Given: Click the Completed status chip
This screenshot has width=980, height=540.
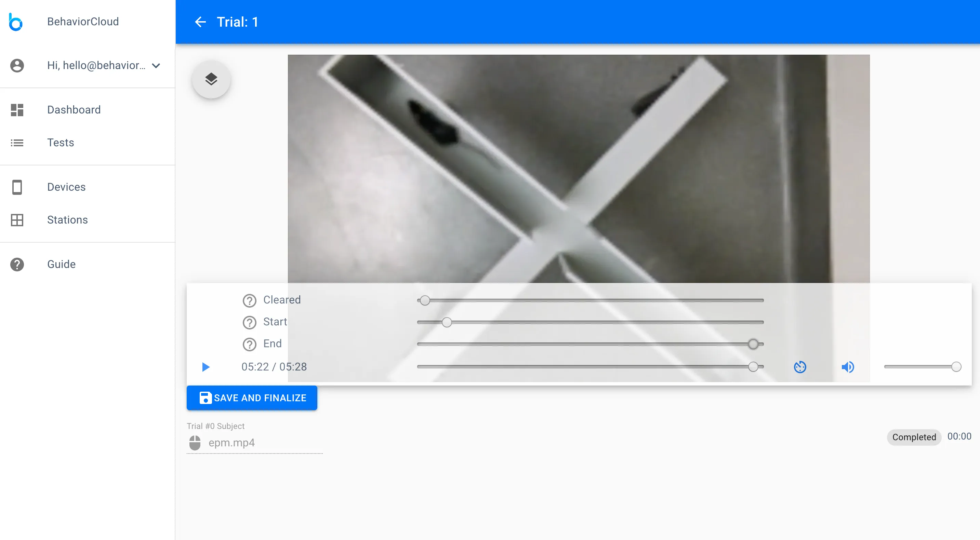Looking at the screenshot, I should 914,437.
